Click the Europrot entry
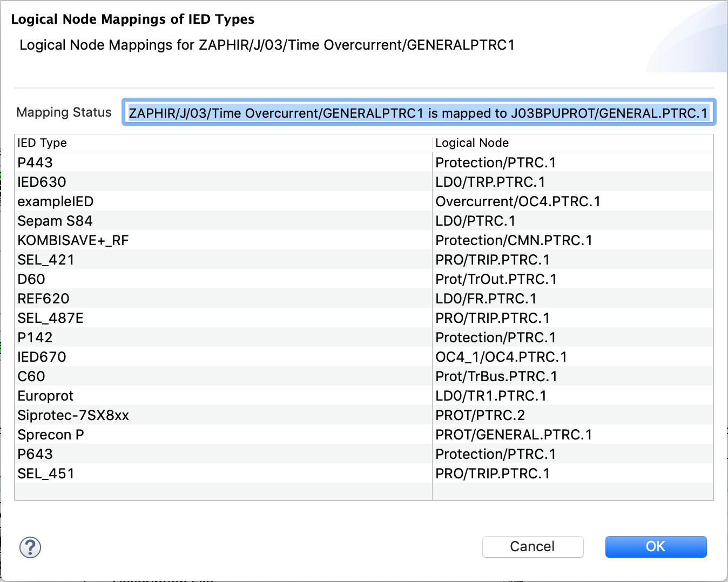 45,396
